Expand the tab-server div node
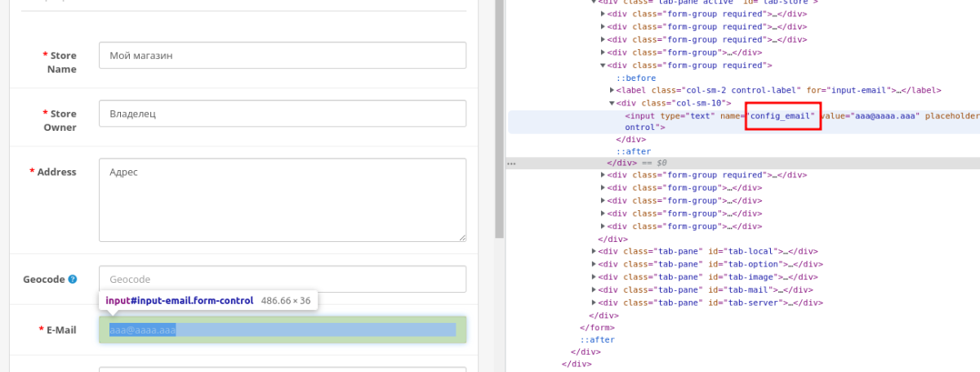The height and width of the screenshot is (372, 980). (594, 303)
